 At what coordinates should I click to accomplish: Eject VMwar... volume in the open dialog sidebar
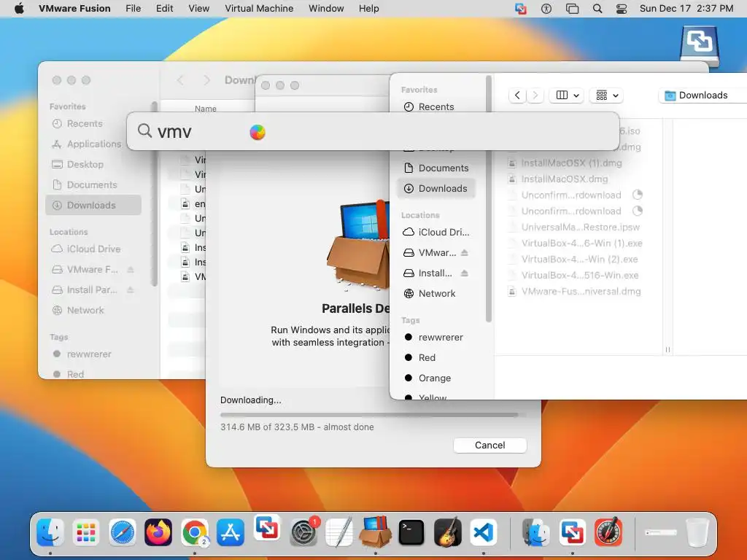click(465, 252)
